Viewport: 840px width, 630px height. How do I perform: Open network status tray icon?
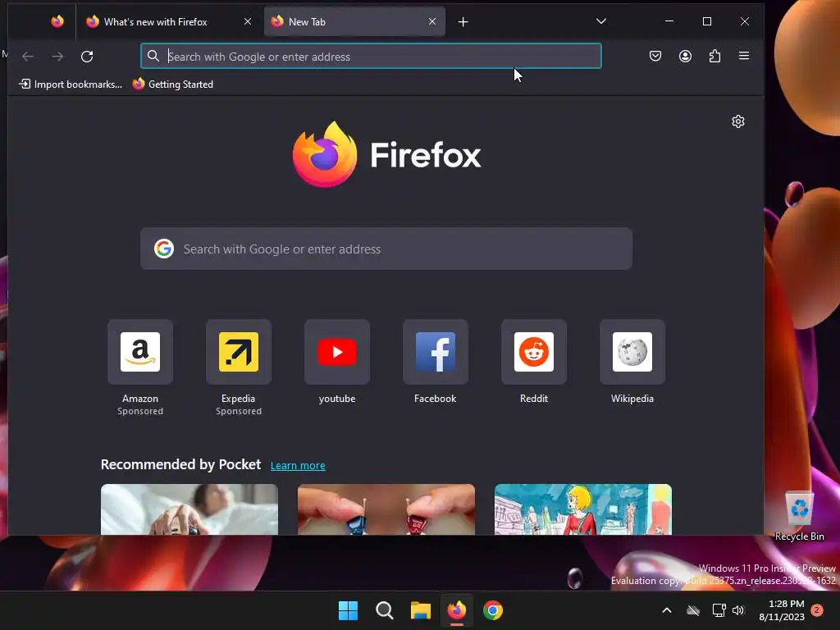click(x=719, y=610)
